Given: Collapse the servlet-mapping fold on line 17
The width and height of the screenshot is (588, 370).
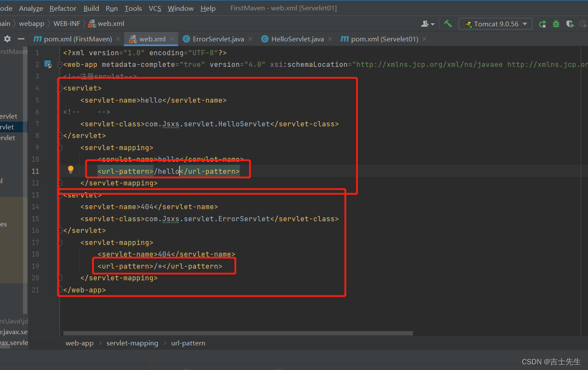Looking at the screenshot, I should coord(60,242).
